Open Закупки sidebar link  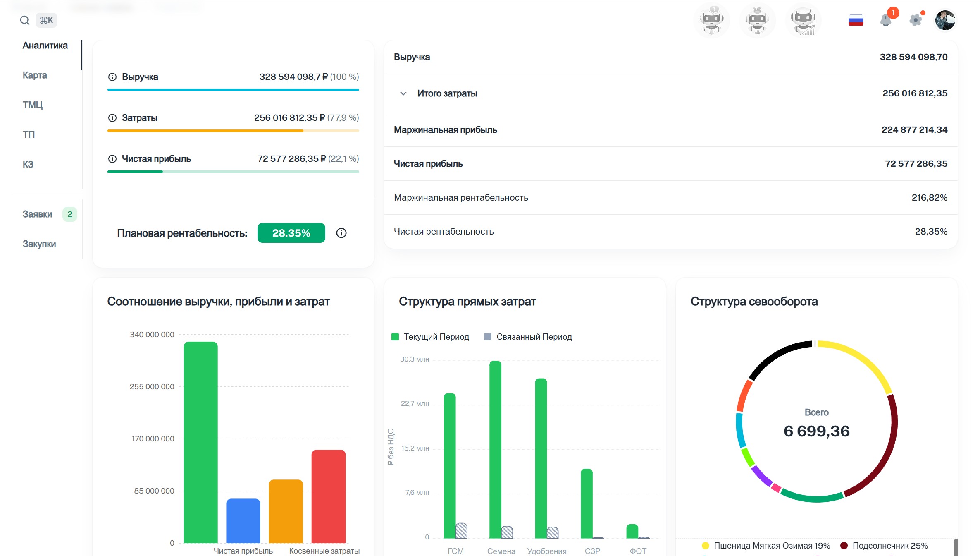(39, 244)
